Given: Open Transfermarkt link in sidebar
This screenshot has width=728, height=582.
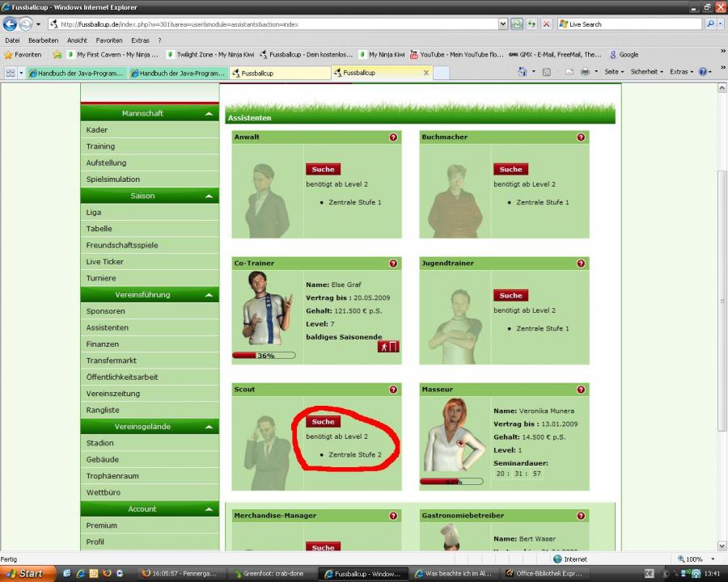Looking at the screenshot, I should click(x=112, y=361).
